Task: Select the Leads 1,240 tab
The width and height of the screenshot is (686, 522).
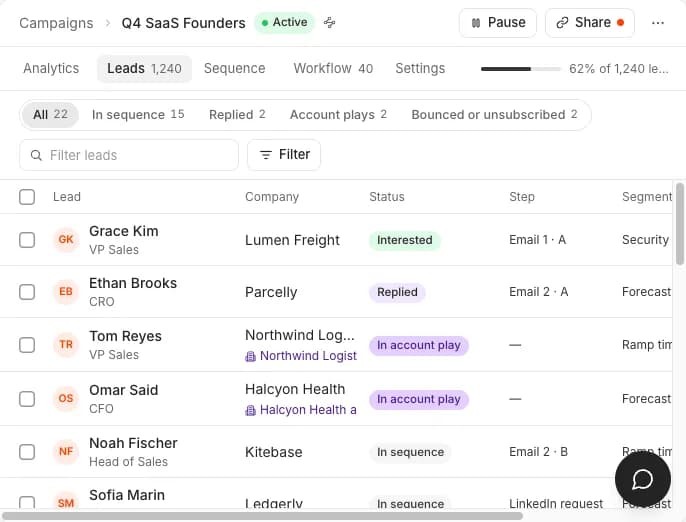Action: tap(144, 68)
